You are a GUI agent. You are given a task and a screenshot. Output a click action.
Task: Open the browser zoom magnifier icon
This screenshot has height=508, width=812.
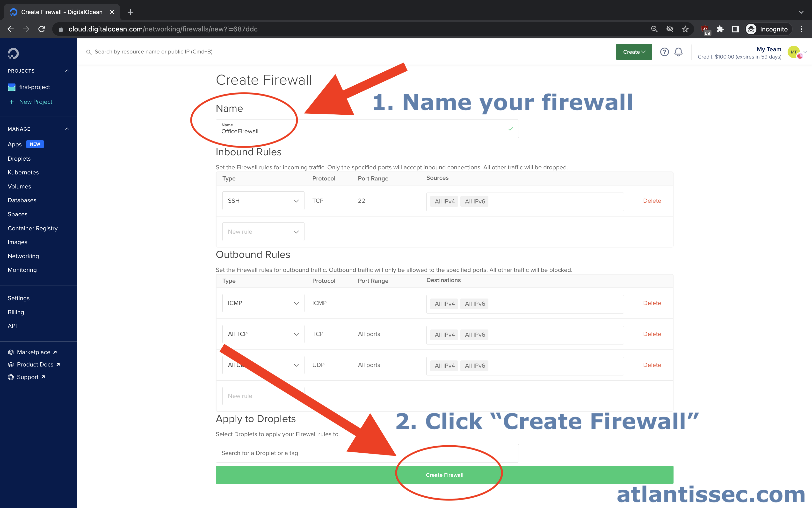654,29
